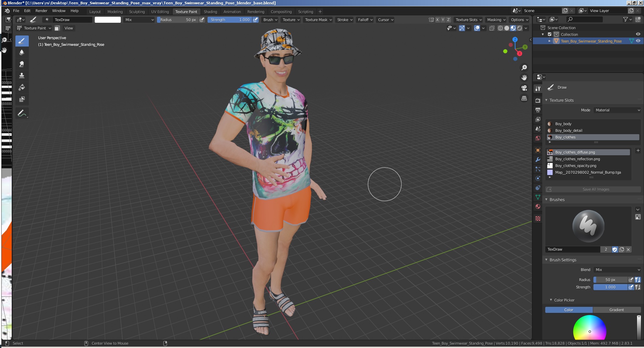Open the Material properties tab

(x=538, y=206)
